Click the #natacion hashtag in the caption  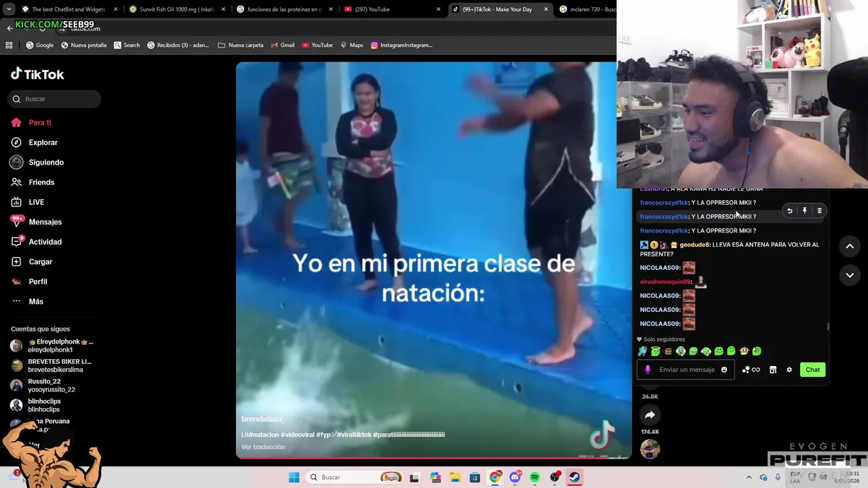point(263,434)
